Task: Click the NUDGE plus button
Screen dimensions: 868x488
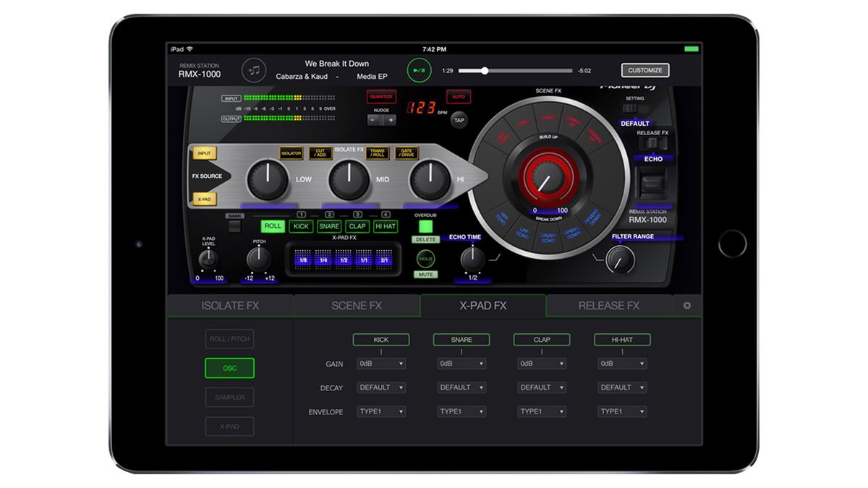Action: (390, 120)
